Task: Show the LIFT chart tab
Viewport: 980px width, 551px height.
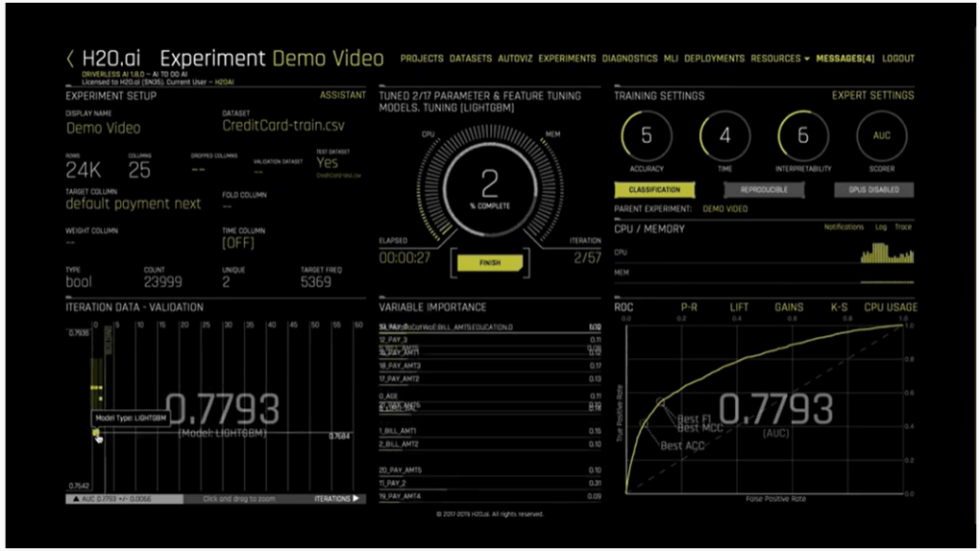Action: tap(739, 307)
